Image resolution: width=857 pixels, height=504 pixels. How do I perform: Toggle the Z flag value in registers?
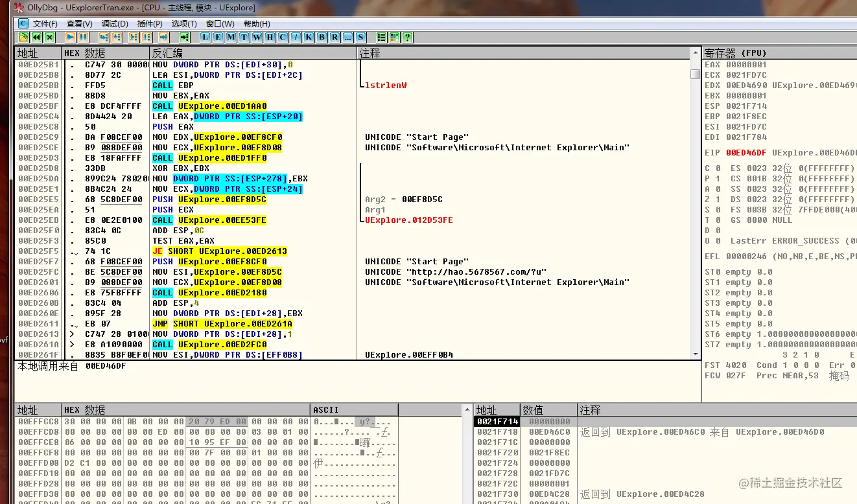click(718, 199)
